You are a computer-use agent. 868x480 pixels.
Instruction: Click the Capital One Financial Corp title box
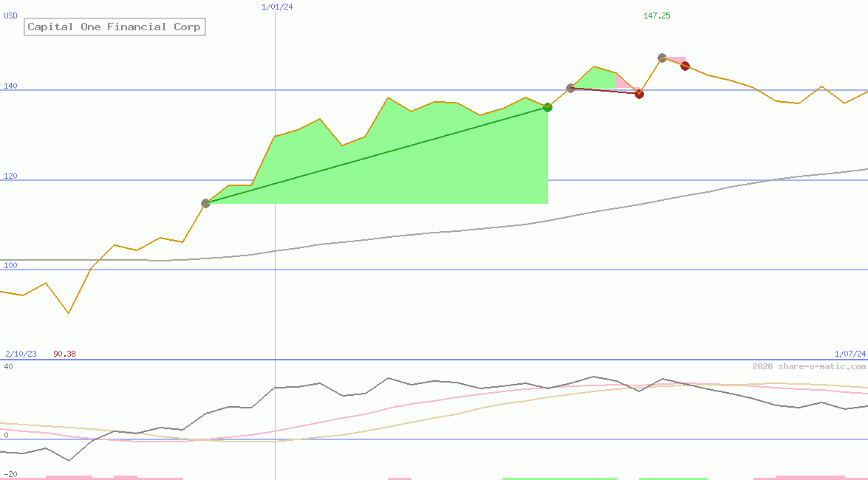[x=115, y=27]
